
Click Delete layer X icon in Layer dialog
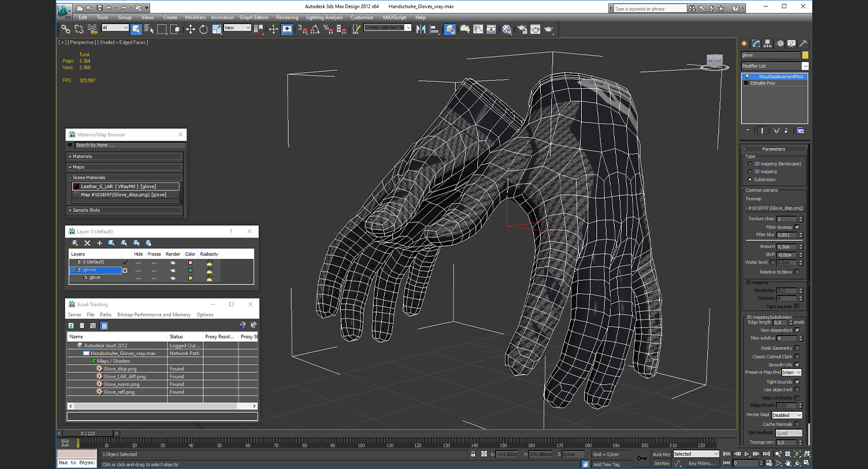tap(87, 243)
